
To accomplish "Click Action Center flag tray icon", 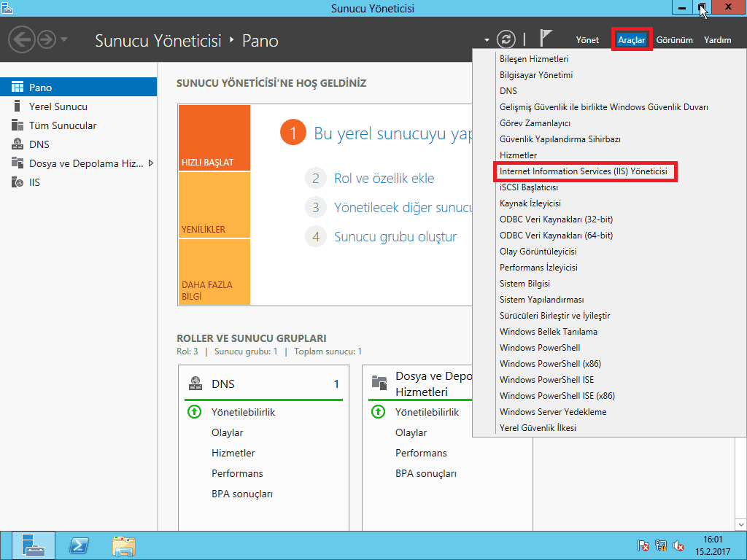I will [643, 545].
